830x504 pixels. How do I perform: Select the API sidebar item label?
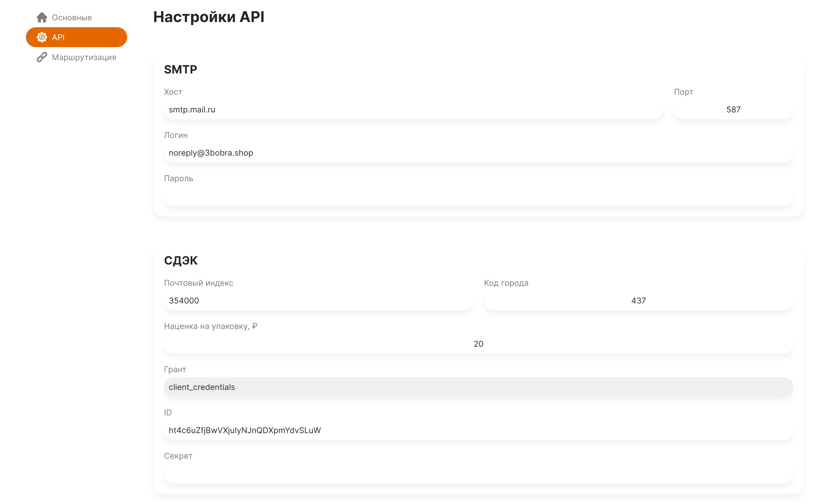(58, 37)
